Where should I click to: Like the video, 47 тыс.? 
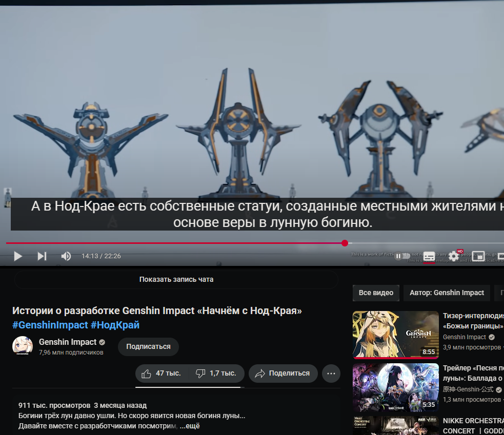click(162, 374)
